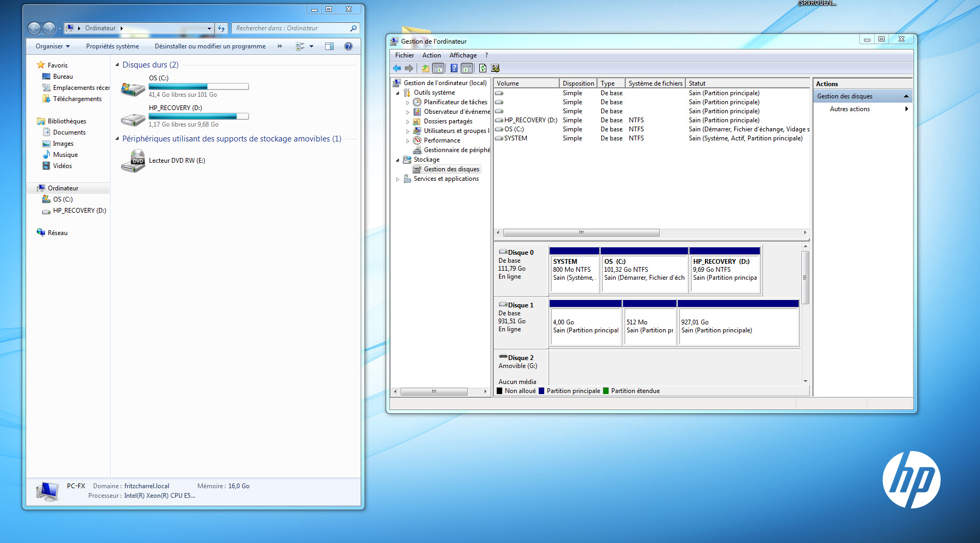Viewport: 980px width, 543px height.
Task: Select the 4,00 Go partition on Disque 1
Action: pyautogui.click(x=585, y=323)
